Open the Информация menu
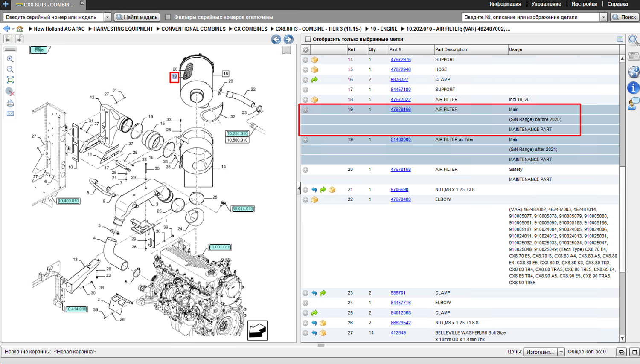The width and height of the screenshot is (640, 364). point(505,4)
